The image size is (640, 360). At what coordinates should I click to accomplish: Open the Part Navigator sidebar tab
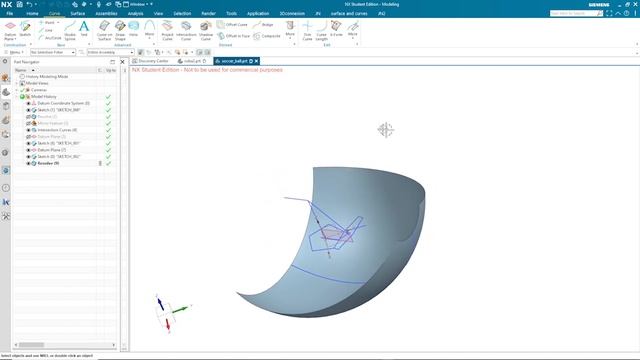pyautogui.click(x=6, y=92)
